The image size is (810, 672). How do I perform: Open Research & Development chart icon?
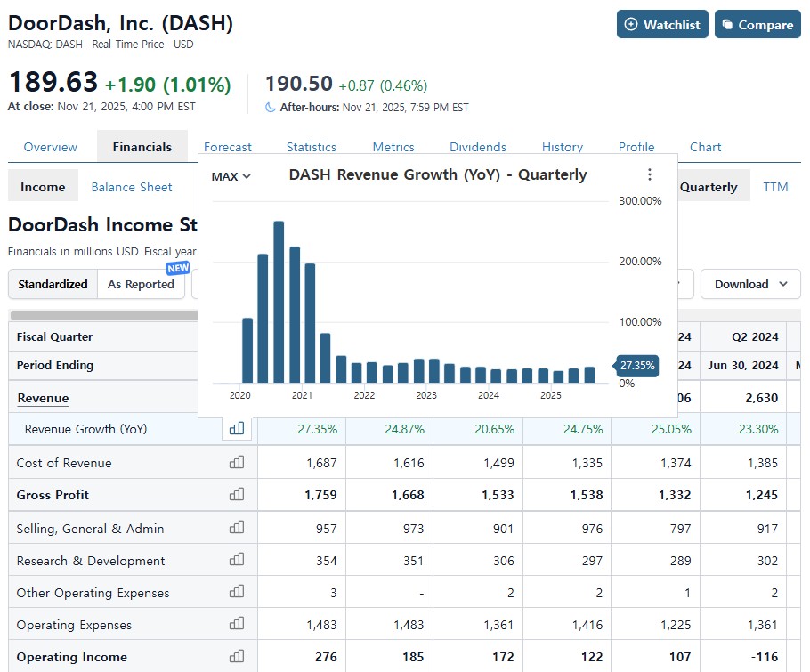tap(236, 561)
